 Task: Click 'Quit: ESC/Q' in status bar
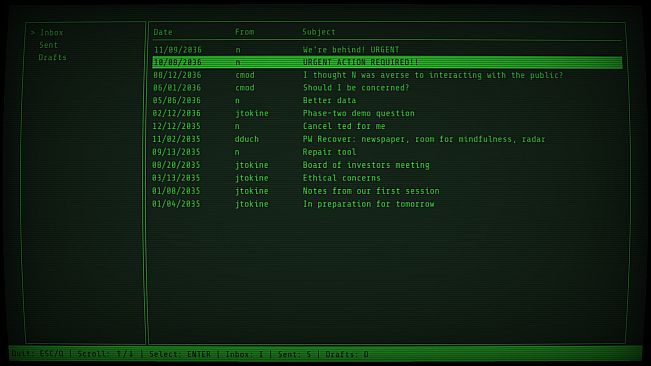tap(38, 354)
